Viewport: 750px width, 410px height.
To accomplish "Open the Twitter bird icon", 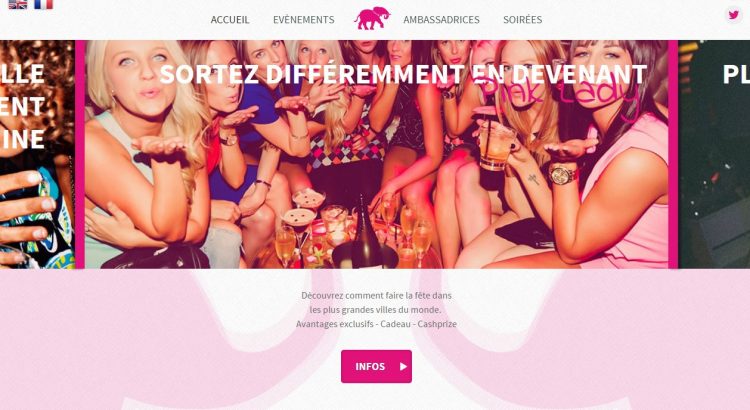I will pos(733,15).
